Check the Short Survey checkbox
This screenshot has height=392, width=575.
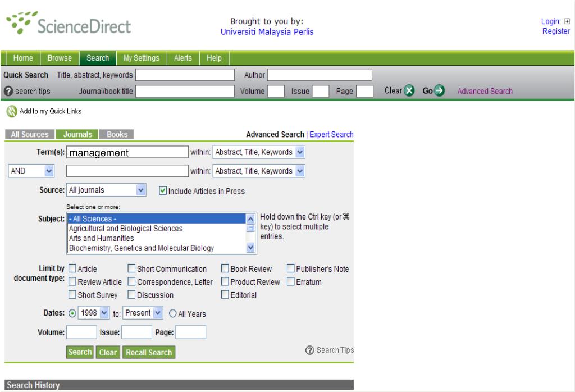[72, 294]
